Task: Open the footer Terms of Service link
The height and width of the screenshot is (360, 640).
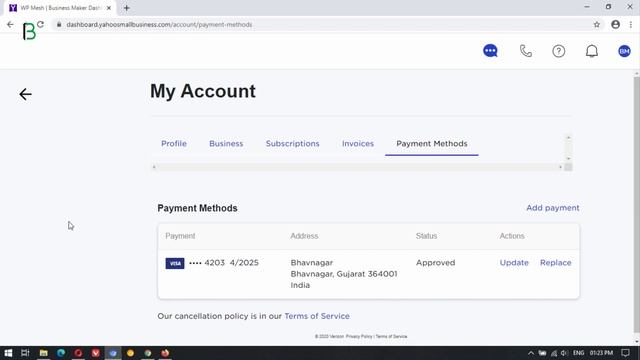Action: pos(391,336)
